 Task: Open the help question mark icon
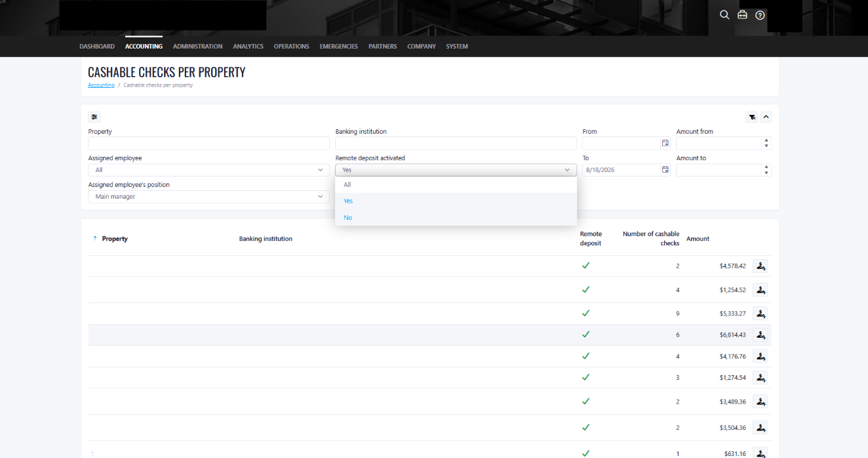tap(760, 15)
